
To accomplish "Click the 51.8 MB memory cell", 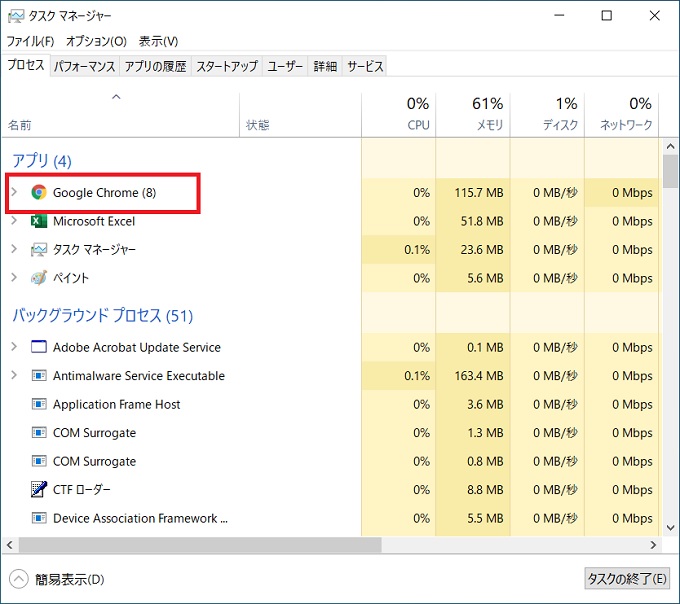I will pyautogui.click(x=473, y=221).
